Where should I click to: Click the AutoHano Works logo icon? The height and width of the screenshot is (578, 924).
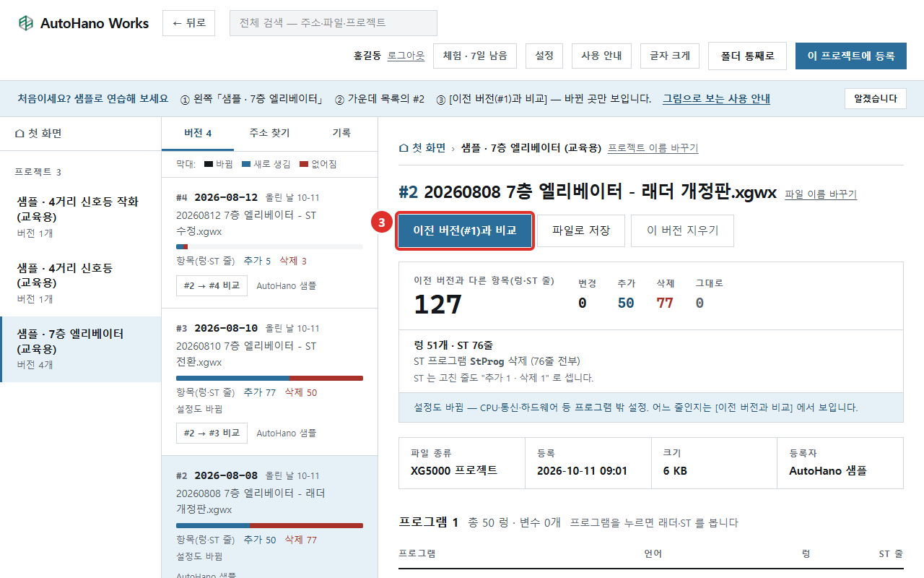click(26, 23)
